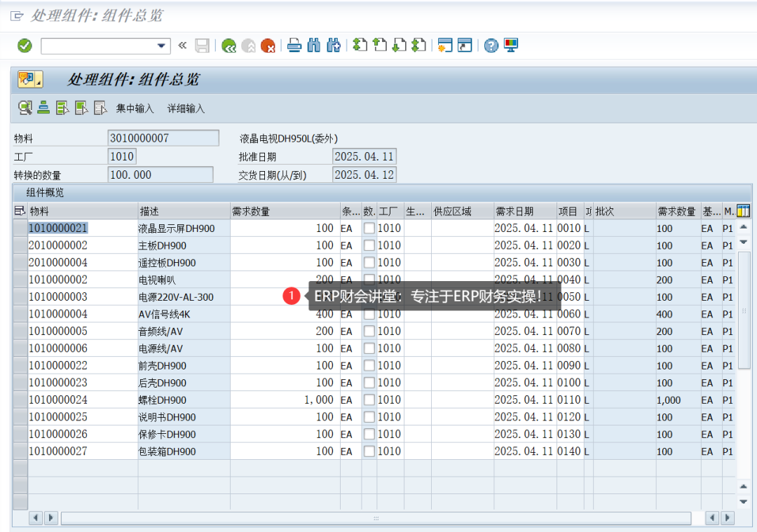Open table column settings icon
This screenshot has width=757, height=532.
pos(743,211)
